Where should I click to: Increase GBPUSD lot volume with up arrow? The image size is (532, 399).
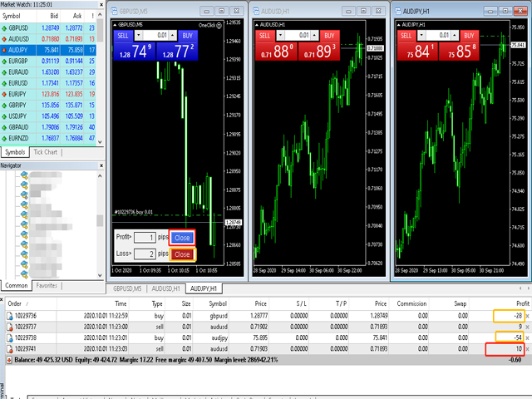click(173, 35)
